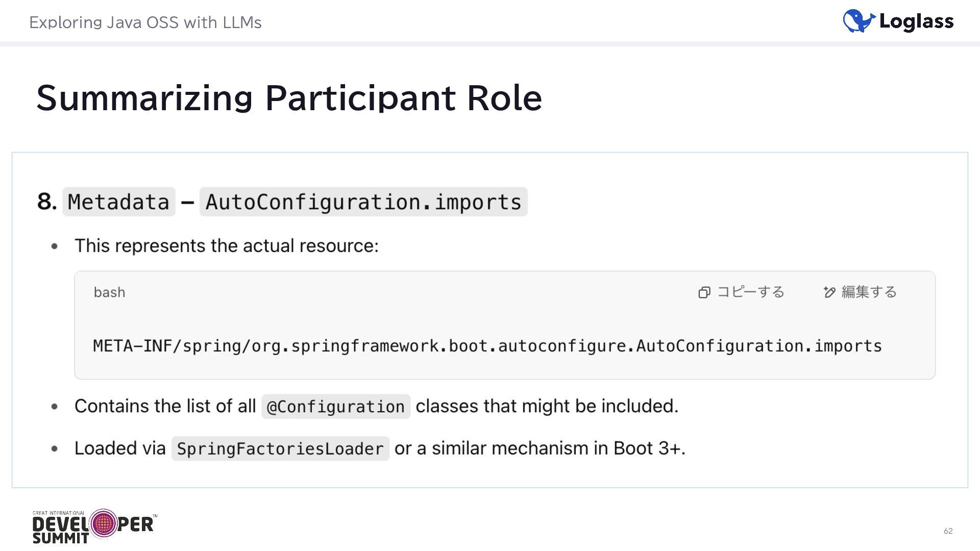The height and width of the screenshot is (551, 980).
Task: Click "This represents the actual resource" bullet
Action: click(227, 246)
